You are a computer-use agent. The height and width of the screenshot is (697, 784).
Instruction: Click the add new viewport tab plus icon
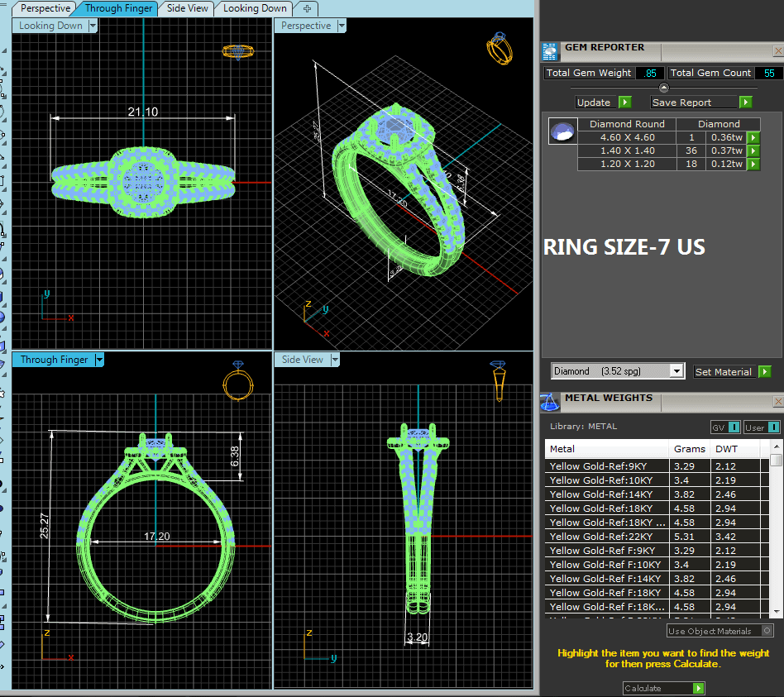pyautogui.click(x=307, y=8)
